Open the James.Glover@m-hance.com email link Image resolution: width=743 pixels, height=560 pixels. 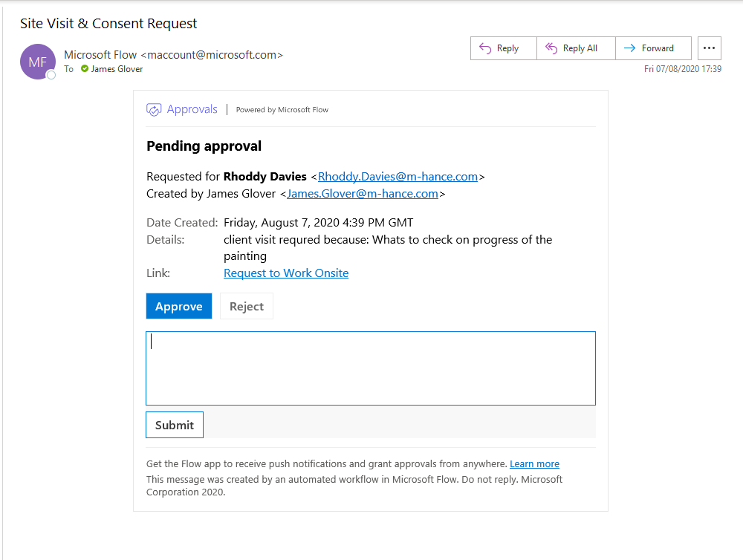(363, 194)
